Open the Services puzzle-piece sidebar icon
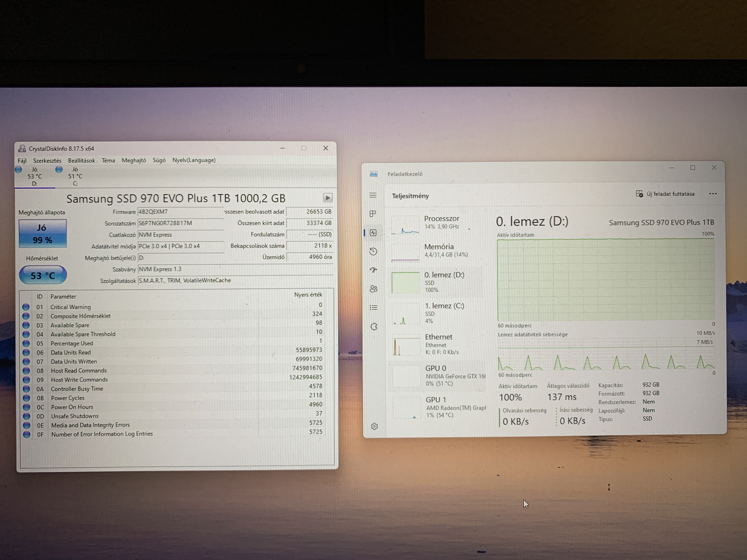This screenshot has width=747, height=560. coord(374,326)
